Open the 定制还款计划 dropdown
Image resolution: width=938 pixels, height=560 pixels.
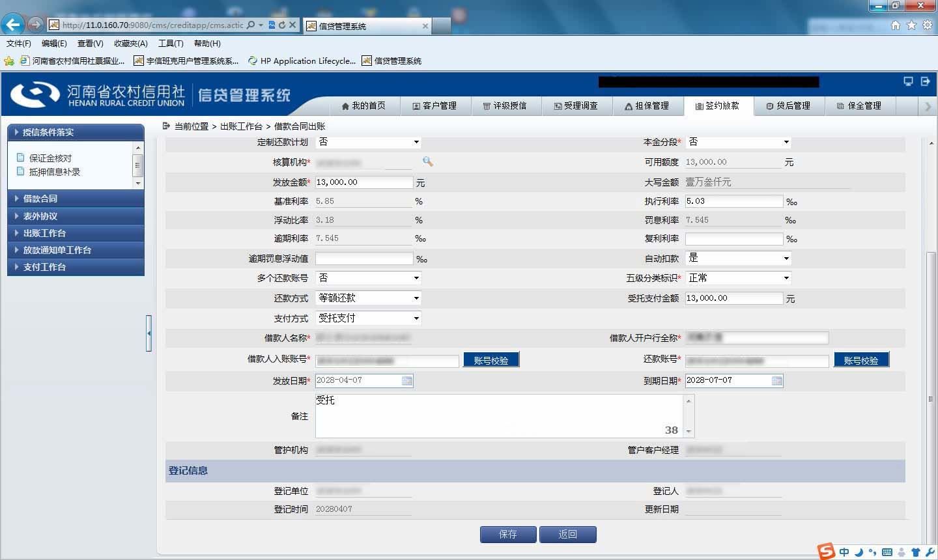pyautogui.click(x=368, y=142)
